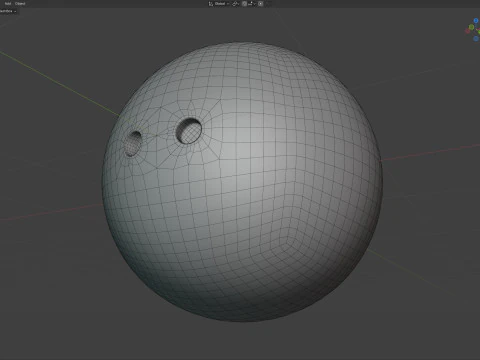
Task: Click the blue bottom negative Z gizmo dot
Action: point(476,39)
